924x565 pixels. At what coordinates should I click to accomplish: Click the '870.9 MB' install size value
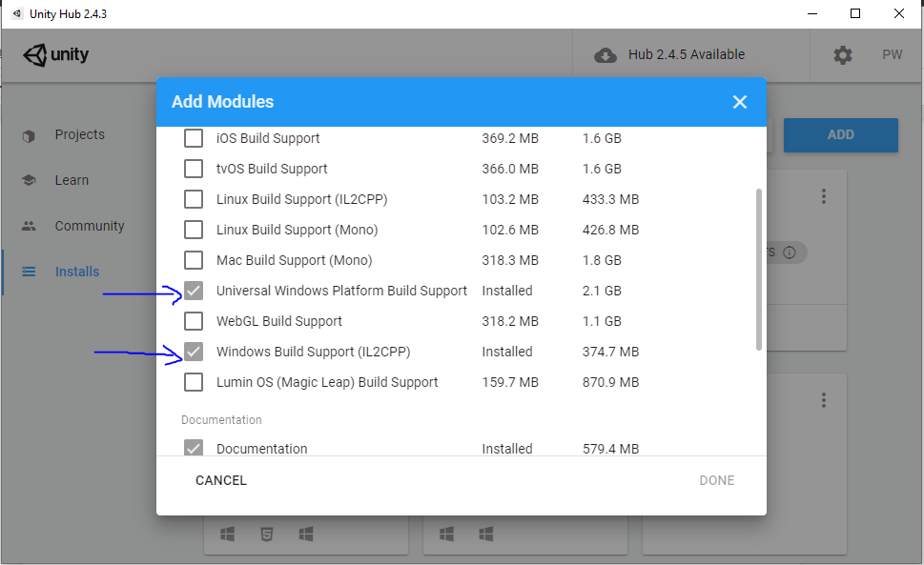tap(610, 383)
